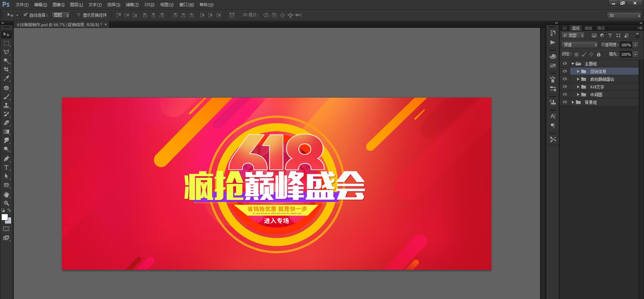Open the Paragraph panel icon

point(553,126)
